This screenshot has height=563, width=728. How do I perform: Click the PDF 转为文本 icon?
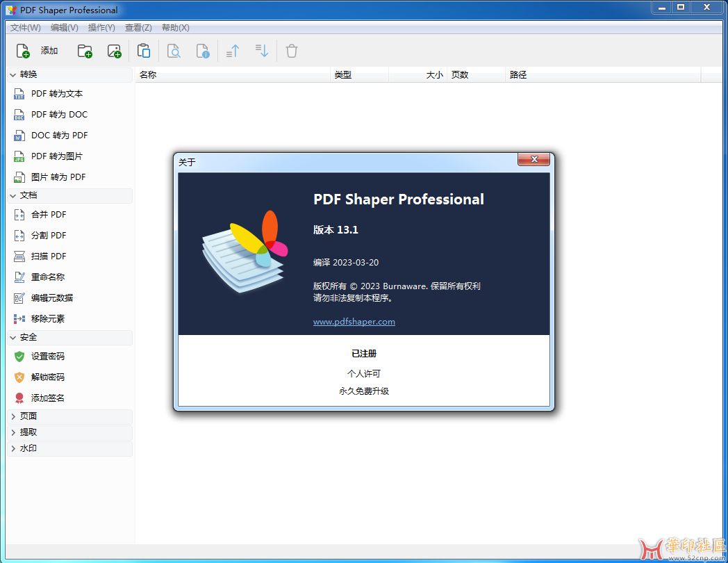pos(19,94)
